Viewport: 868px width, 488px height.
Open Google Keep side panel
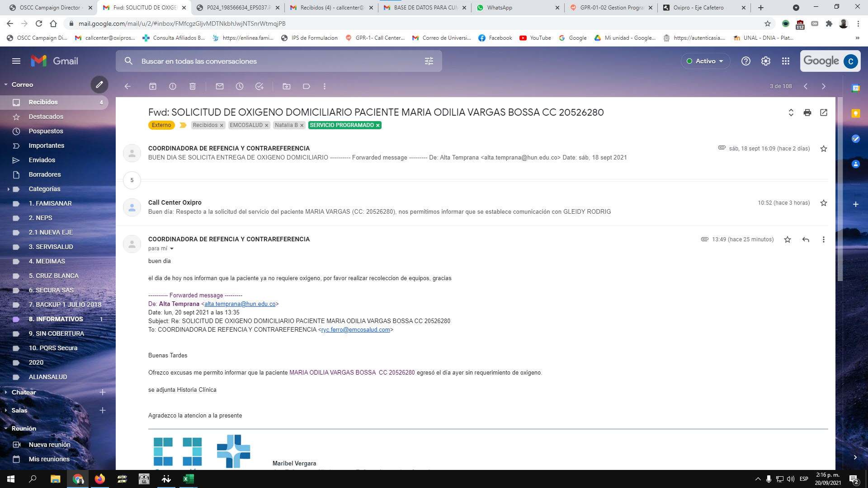point(856,113)
